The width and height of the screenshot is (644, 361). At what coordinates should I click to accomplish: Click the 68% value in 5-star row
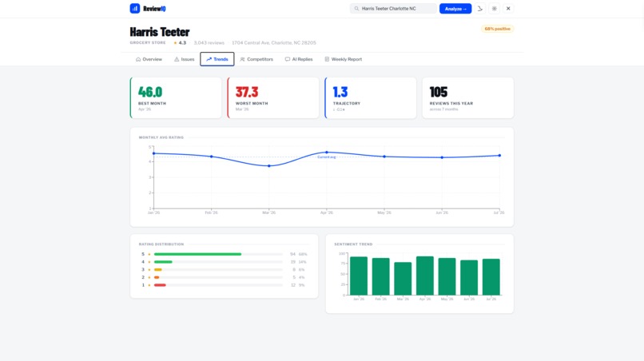click(x=303, y=254)
